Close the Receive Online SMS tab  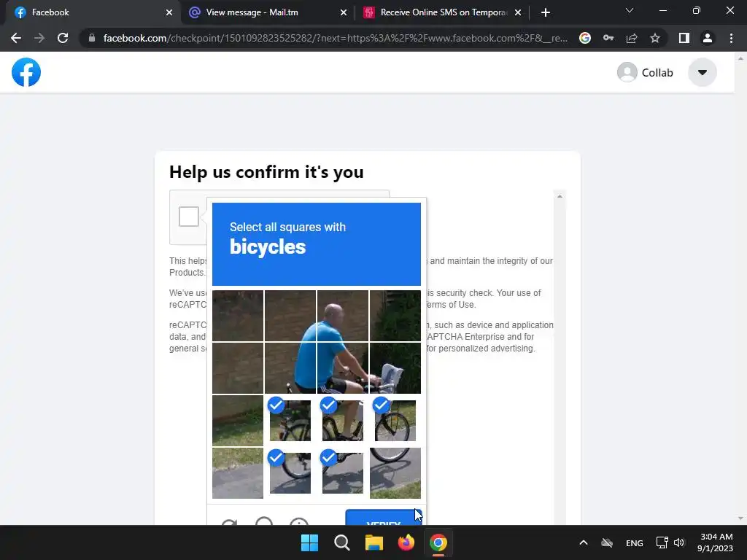point(518,12)
